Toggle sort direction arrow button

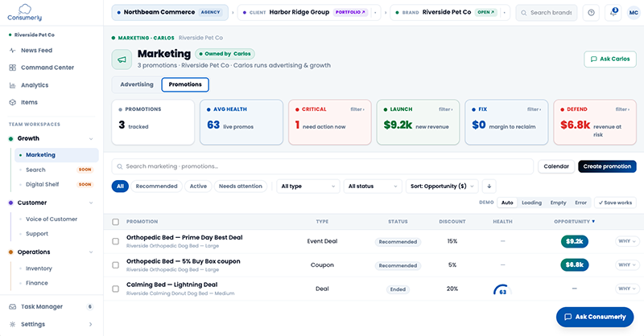pyautogui.click(x=489, y=186)
